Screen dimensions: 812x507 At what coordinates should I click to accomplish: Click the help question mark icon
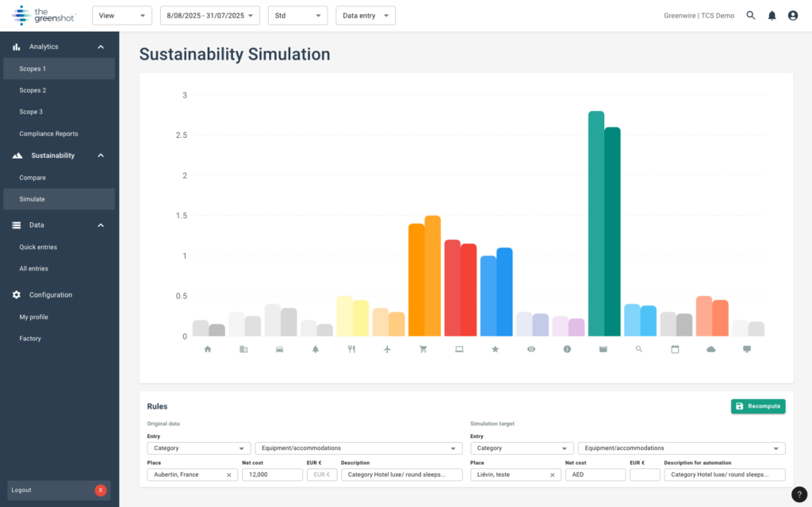point(799,494)
